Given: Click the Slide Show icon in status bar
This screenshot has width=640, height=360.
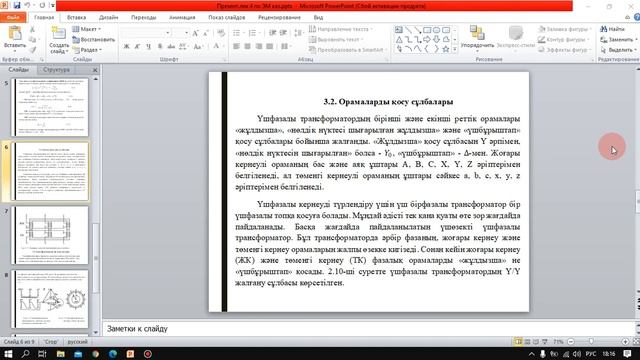Looking at the screenshot, I should [545, 342].
